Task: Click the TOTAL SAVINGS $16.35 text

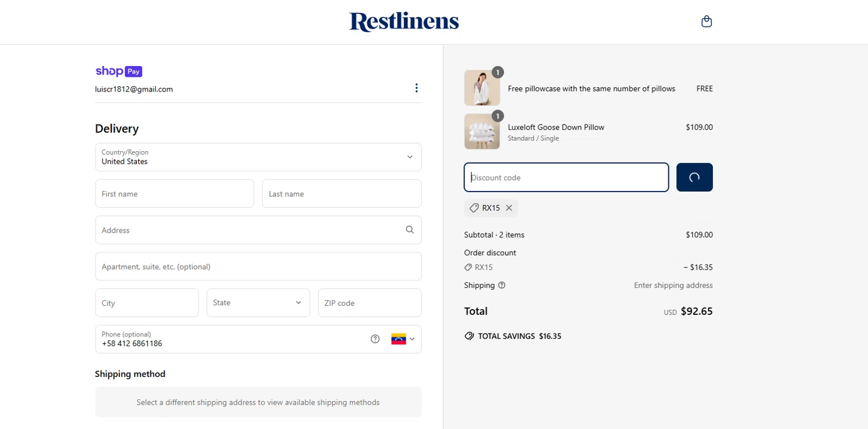Action: click(x=520, y=336)
